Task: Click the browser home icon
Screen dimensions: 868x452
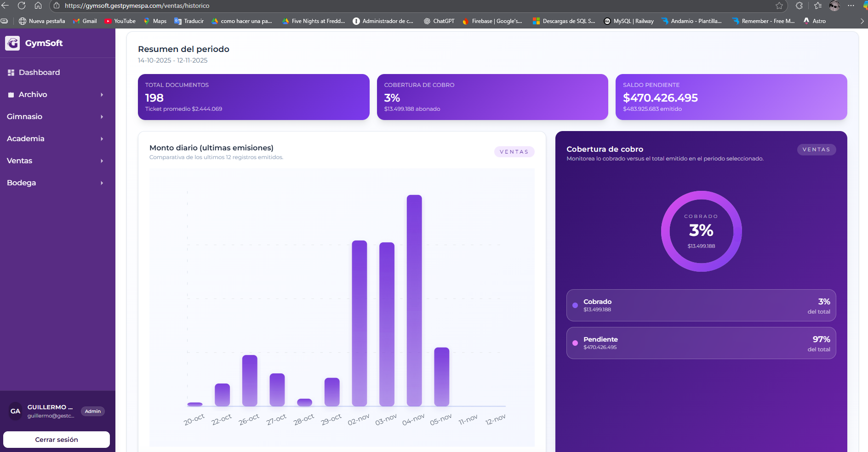Action: pyautogui.click(x=38, y=6)
